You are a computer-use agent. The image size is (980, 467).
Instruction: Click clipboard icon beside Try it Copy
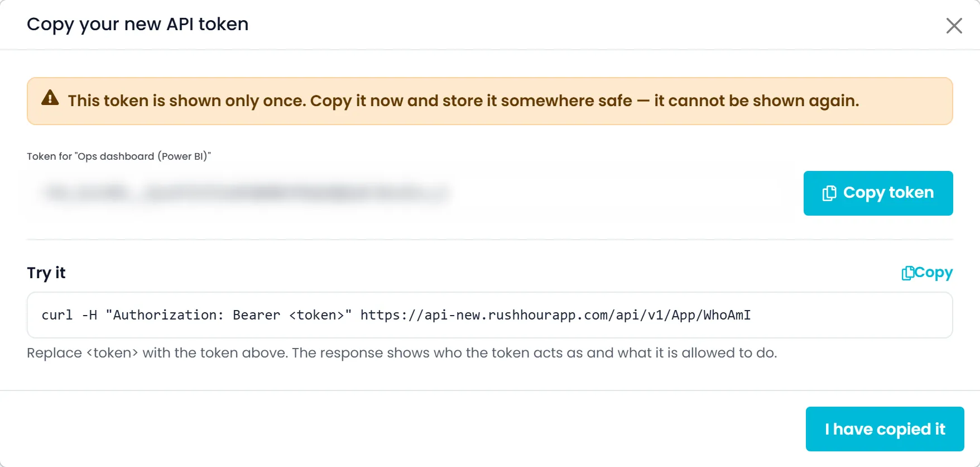908,273
